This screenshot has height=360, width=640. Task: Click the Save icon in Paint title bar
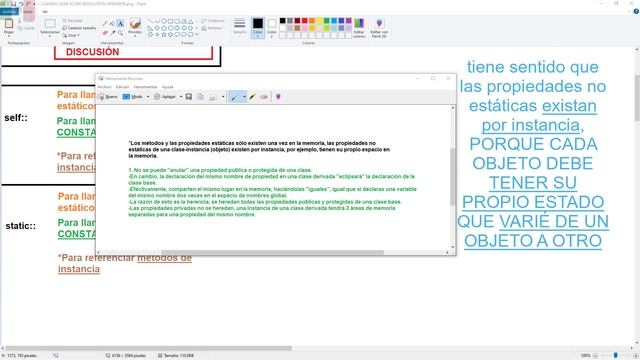tap(13, 4)
